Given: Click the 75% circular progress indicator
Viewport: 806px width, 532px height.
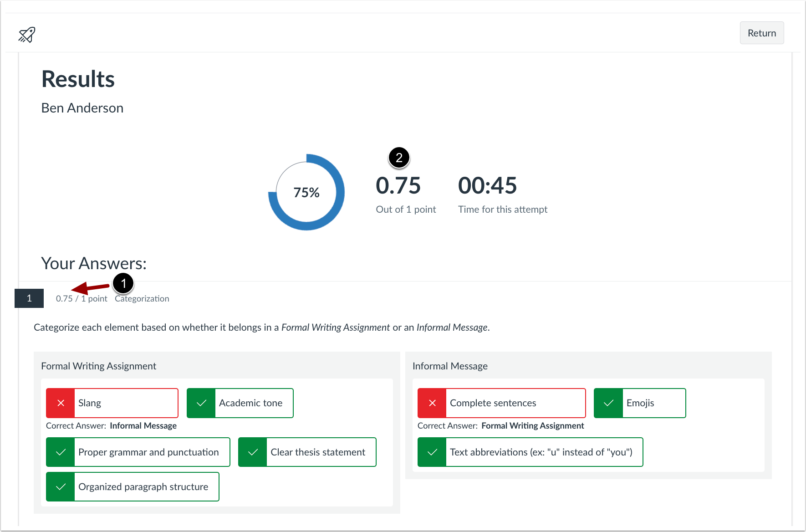Looking at the screenshot, I should [306, 192].
